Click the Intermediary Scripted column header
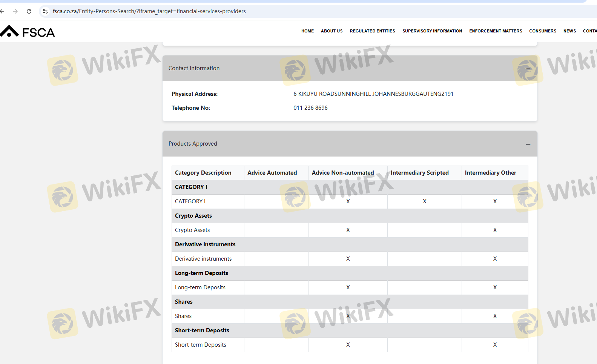 point(419,173)
